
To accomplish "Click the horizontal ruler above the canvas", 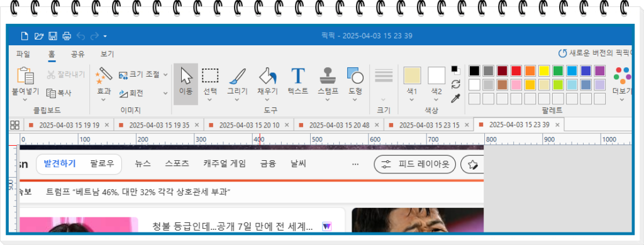I will [x=326, y=139].
